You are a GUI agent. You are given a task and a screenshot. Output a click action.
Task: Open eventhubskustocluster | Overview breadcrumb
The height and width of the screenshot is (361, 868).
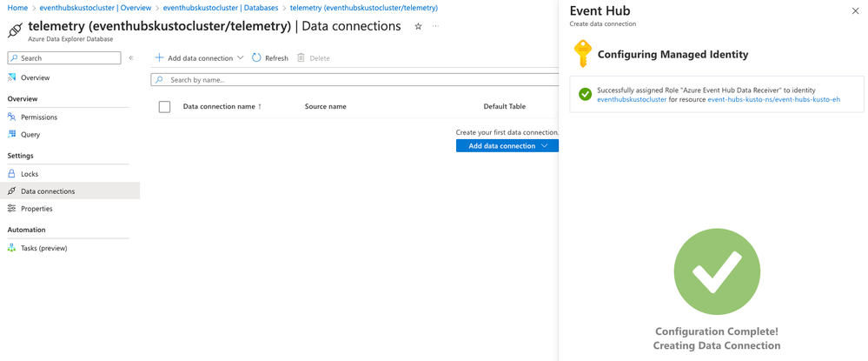click(x=96, y=8)
